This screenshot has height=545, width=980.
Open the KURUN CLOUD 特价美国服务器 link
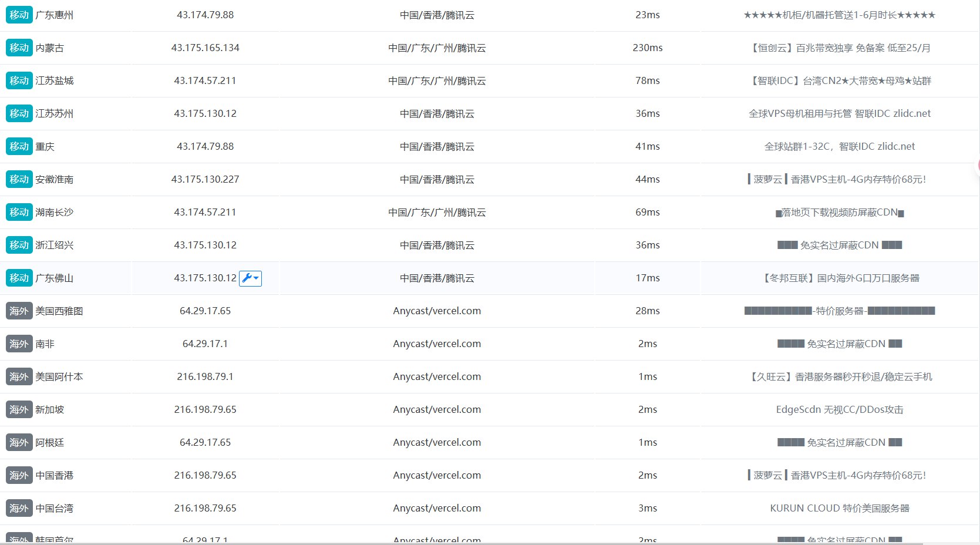click(840, 509)
